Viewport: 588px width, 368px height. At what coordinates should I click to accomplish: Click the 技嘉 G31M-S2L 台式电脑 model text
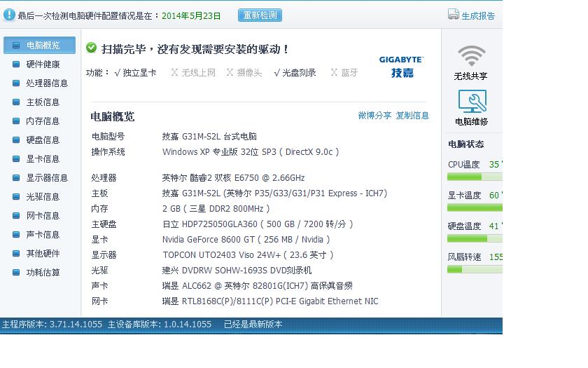209,136
